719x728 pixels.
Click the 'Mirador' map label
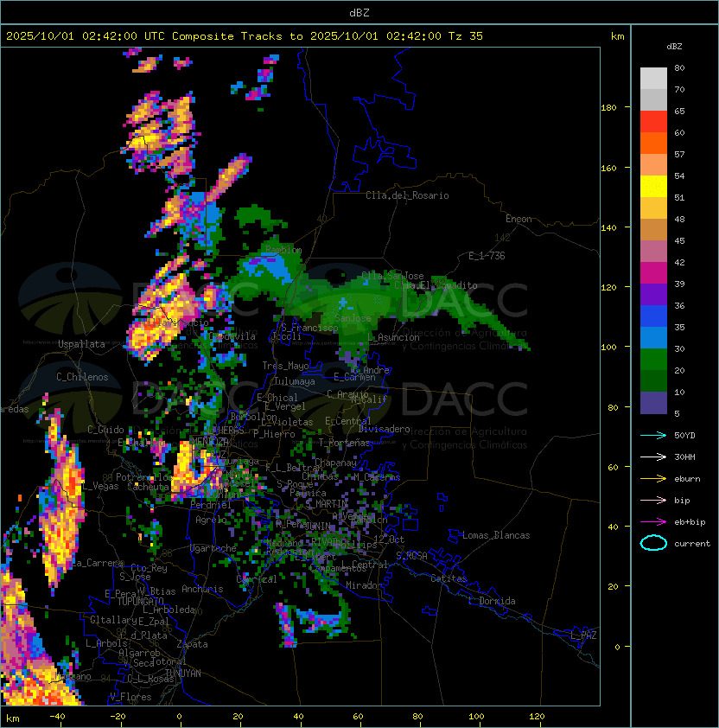[x=365, y=585]
